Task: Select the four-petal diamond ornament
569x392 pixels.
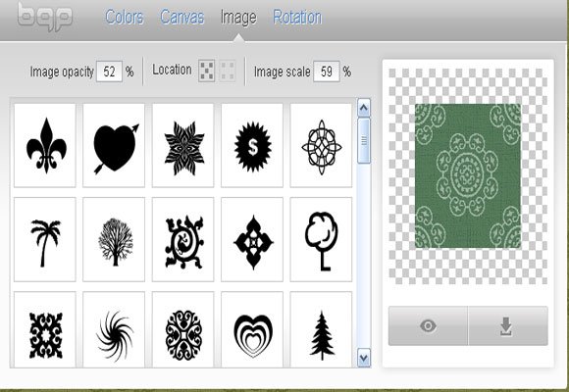Action: 252,239
